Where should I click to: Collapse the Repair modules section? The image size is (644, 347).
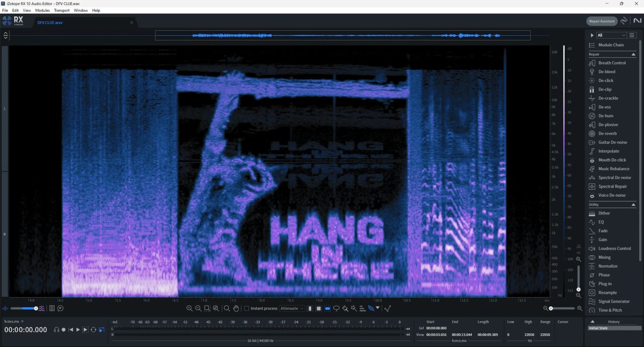pyautogui.click(x=633, y=54)
